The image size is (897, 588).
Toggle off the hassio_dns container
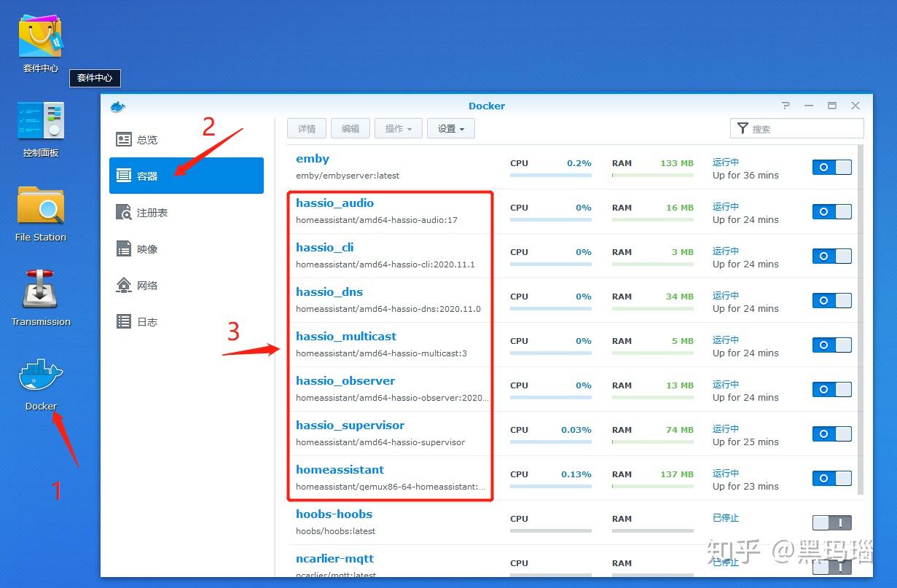[831, 300]
